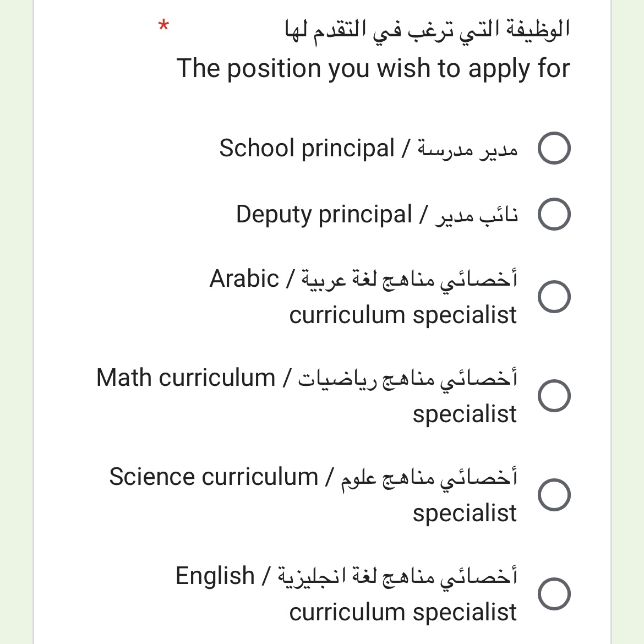The width and height of the screenshot is (644, 644).
Task: Click the word "English" in the option label
Action: tap(215, 576)
